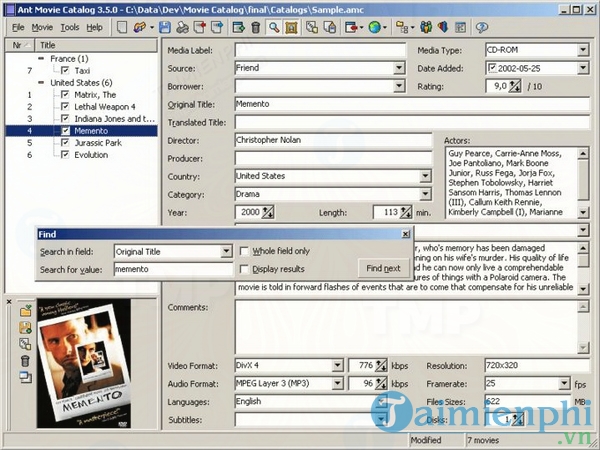The image size is (600, 450).
Task: Open the Movie menu
Action: click(x=42, y=28)
